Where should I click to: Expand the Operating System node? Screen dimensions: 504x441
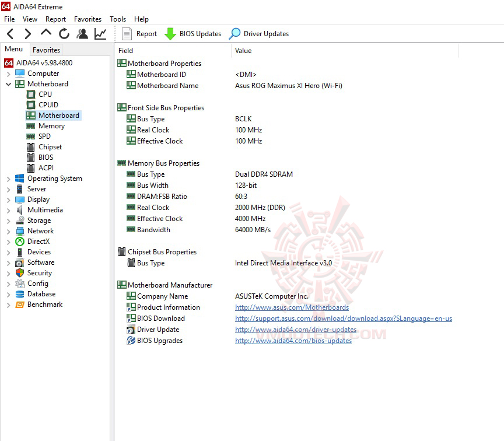(x=8, y=179)
